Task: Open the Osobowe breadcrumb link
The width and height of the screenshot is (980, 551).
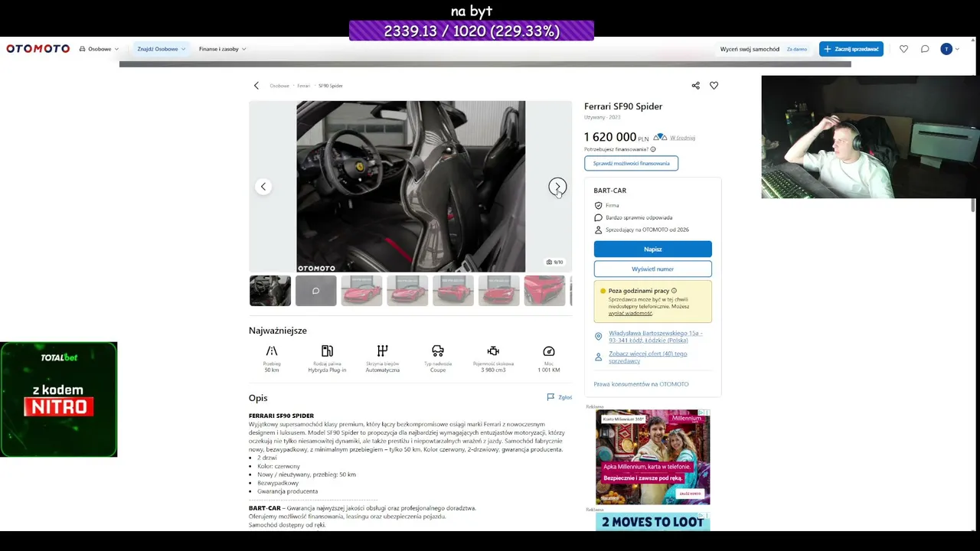Action: (279, 86)
